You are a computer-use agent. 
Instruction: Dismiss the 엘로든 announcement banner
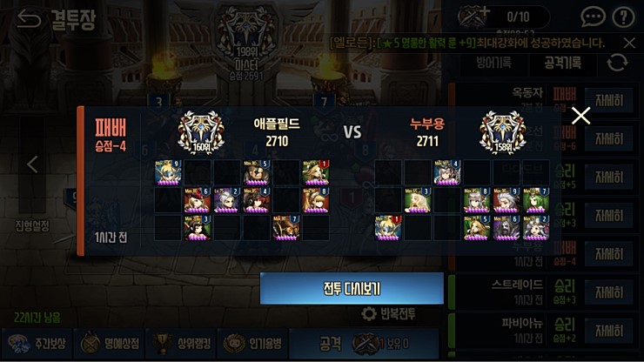point(629,43)
